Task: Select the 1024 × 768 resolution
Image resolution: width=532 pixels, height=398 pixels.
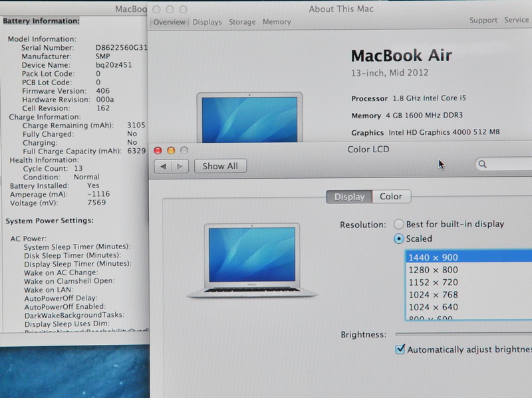Action: [469, 294]
